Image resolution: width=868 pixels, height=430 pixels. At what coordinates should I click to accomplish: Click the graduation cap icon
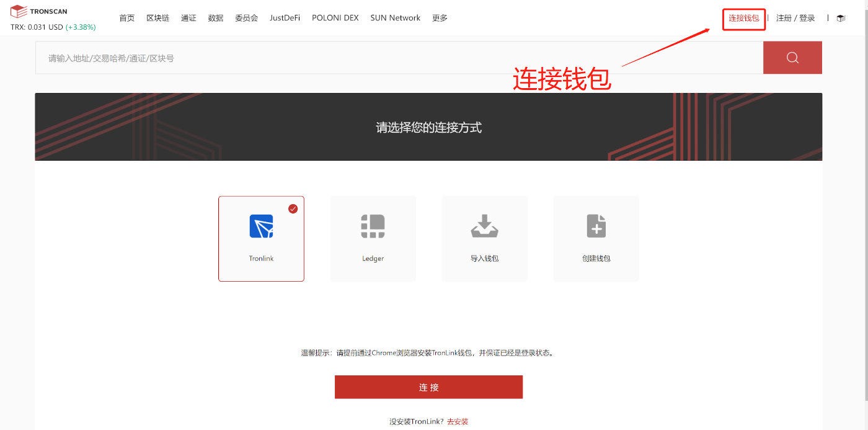pos(841,18)
